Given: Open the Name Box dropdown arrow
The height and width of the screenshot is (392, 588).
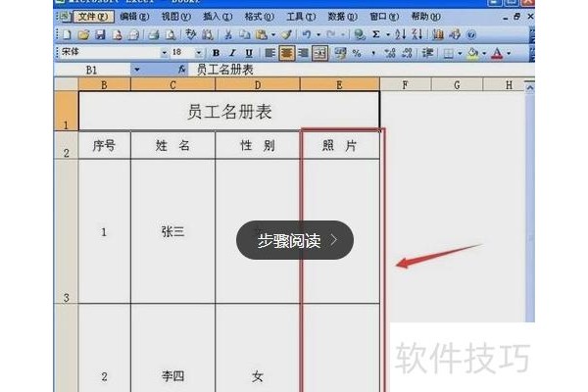Looking at the screenshot, I should 137,70.
